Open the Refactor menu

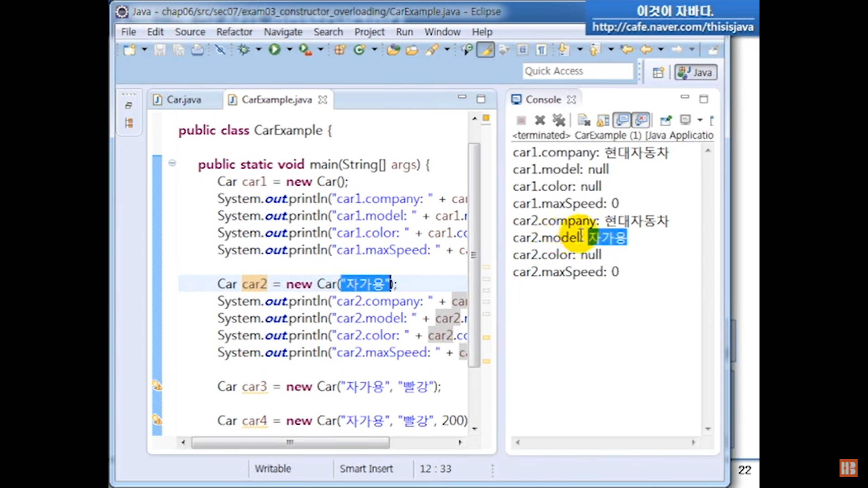click(x=234, y=32)
